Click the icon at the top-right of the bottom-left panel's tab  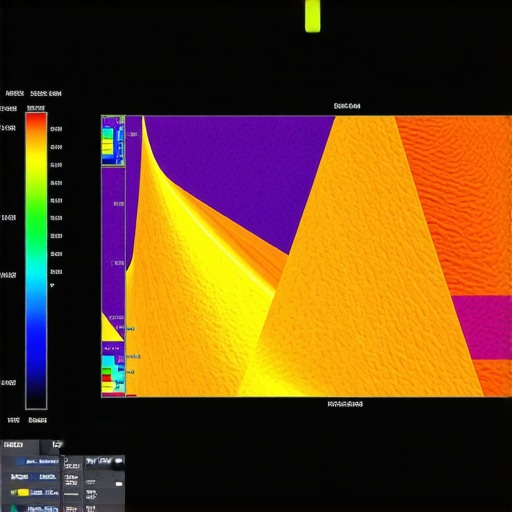[x=57, y=444]
